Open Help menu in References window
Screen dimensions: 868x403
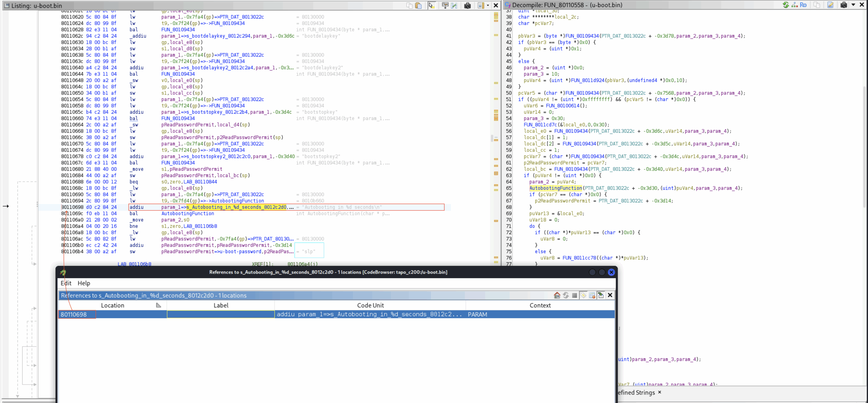(x=84, y=283)
